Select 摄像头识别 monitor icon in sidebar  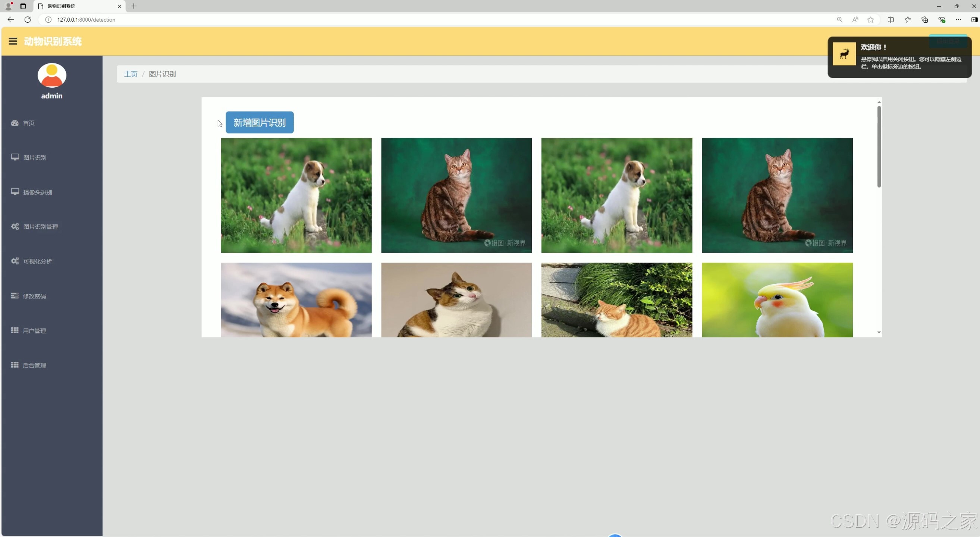(15, 192)
